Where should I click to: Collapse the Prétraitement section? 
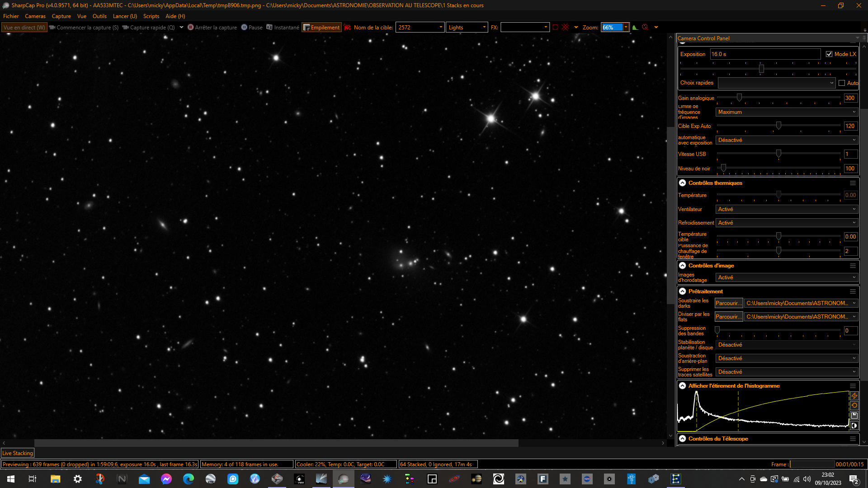point(683,291)
